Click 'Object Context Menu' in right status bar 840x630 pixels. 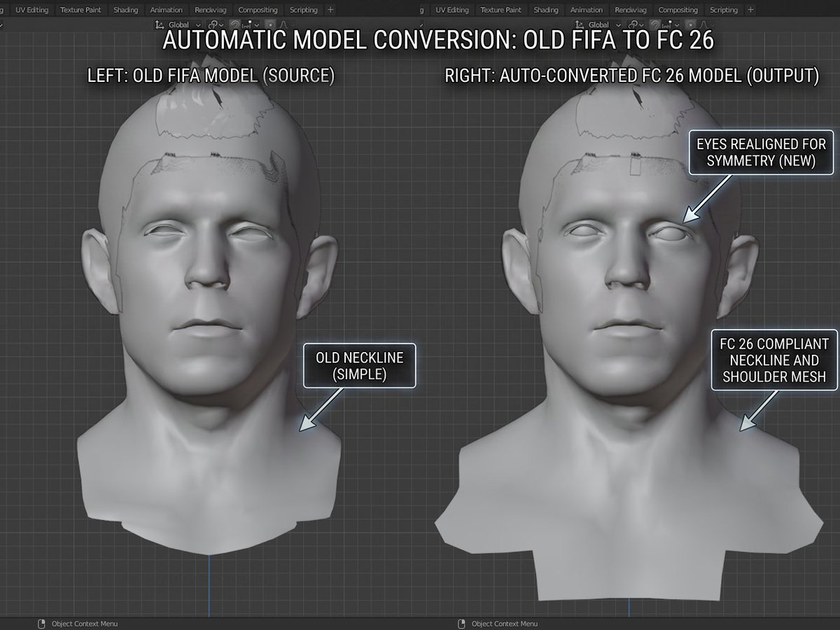[505, 624]
